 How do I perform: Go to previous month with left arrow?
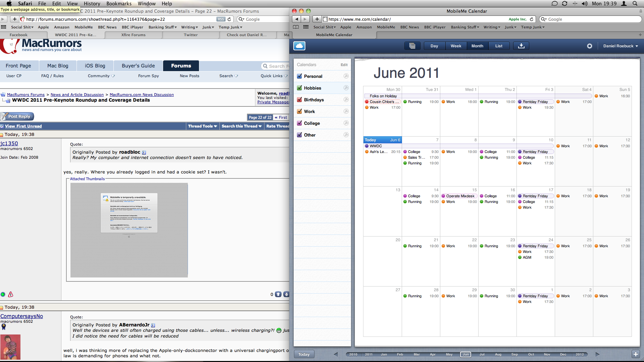pyautogui.click(x=336, y=354)
